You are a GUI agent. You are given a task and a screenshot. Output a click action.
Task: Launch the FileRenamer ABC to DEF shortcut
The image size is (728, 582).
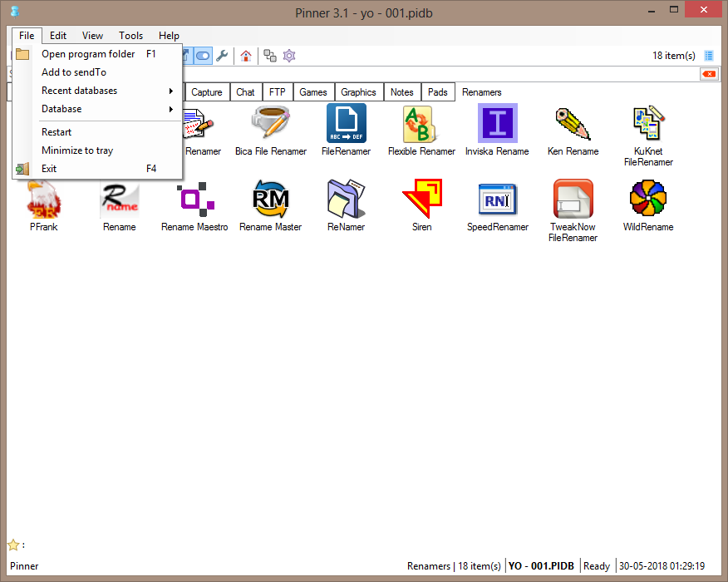click(x=346, y=131)
